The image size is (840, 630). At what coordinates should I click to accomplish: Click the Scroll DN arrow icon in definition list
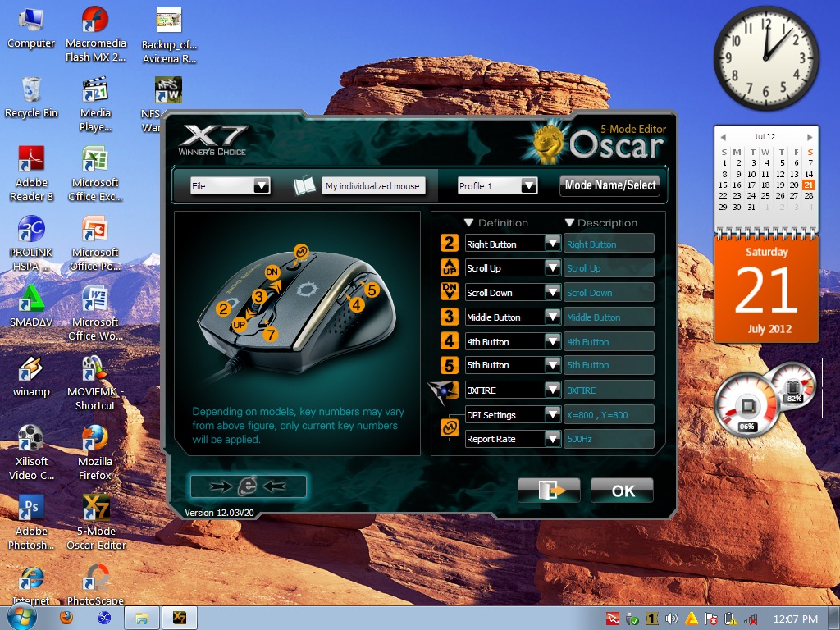click(450, 291)
